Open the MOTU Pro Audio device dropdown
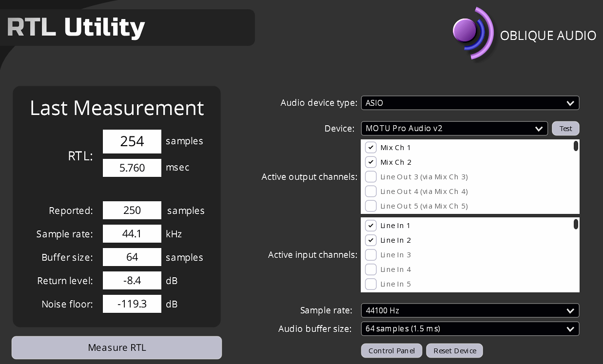The image size is (603, 364). pyautogui.click(x=454, y=129)
